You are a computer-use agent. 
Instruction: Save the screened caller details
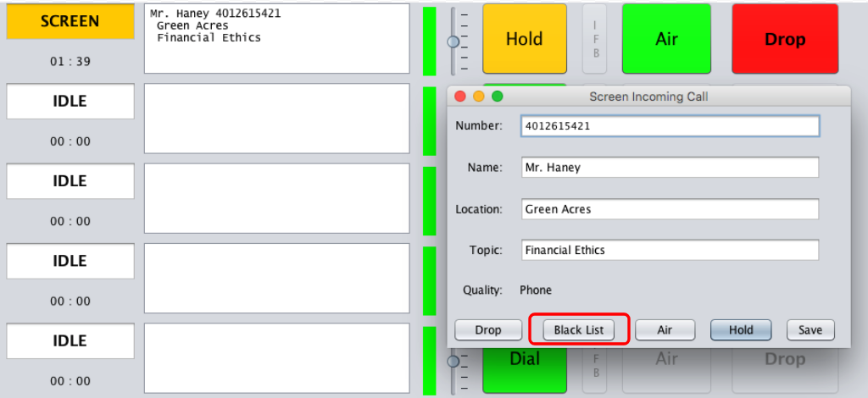(810, 330)
